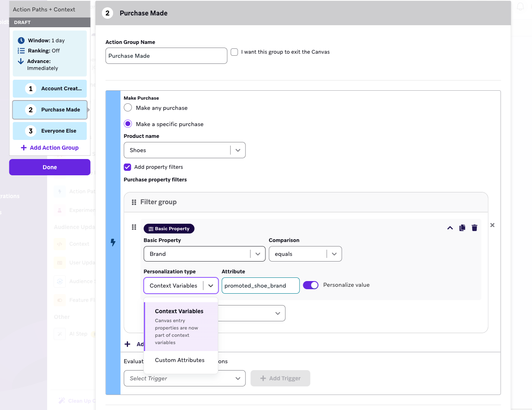Image resolution: width=532 pixels, height=410 pixels.
Task: Select action group 1 Account Creat...
Action: pyautogui.click(x=50, y=89)
